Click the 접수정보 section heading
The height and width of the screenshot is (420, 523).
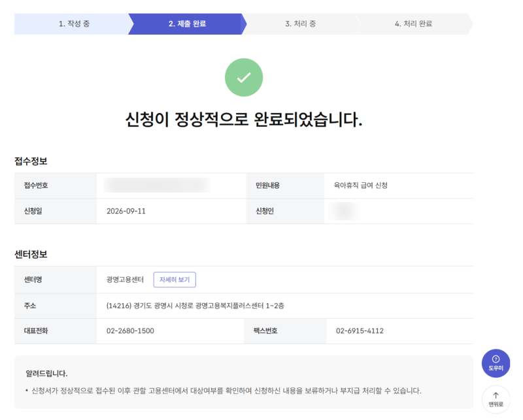[x=31, y=161]
